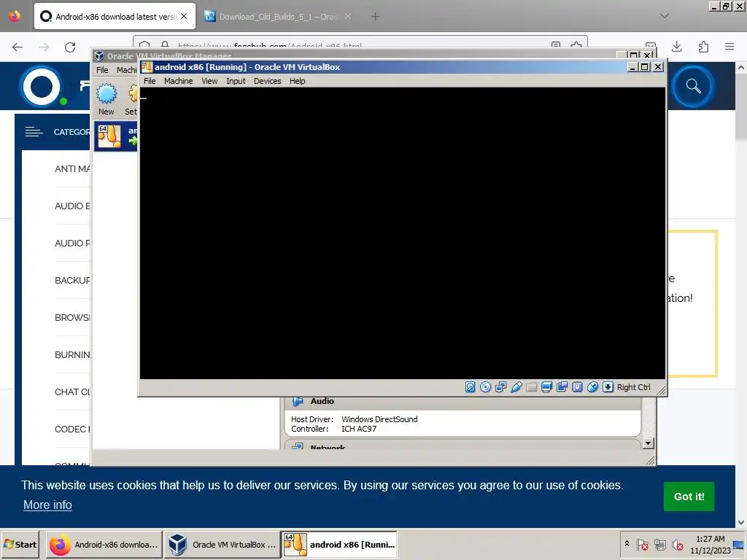Click the categories hamburger lines icon on website
The width and height of the screenshot is (747, 560).
tap(34, 132)
